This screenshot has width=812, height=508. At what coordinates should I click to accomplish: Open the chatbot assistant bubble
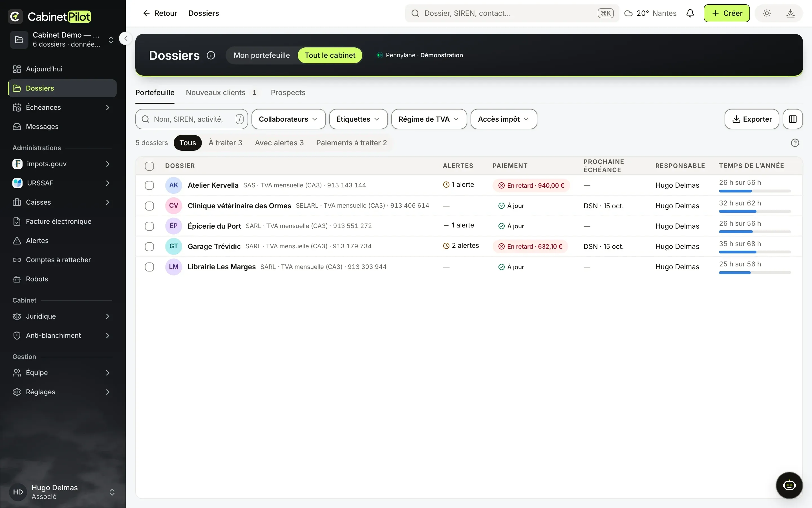[789, 485]
